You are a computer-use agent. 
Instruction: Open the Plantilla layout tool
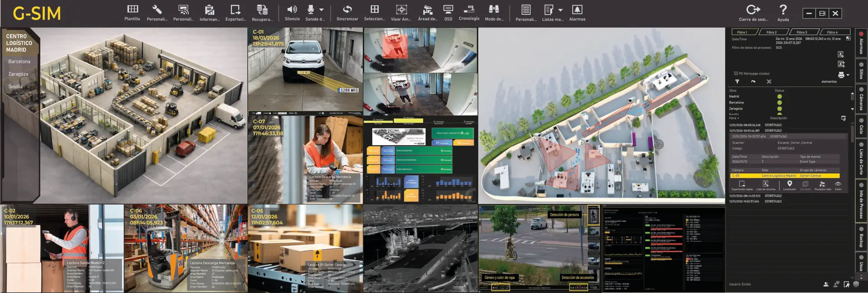(132, 13)
